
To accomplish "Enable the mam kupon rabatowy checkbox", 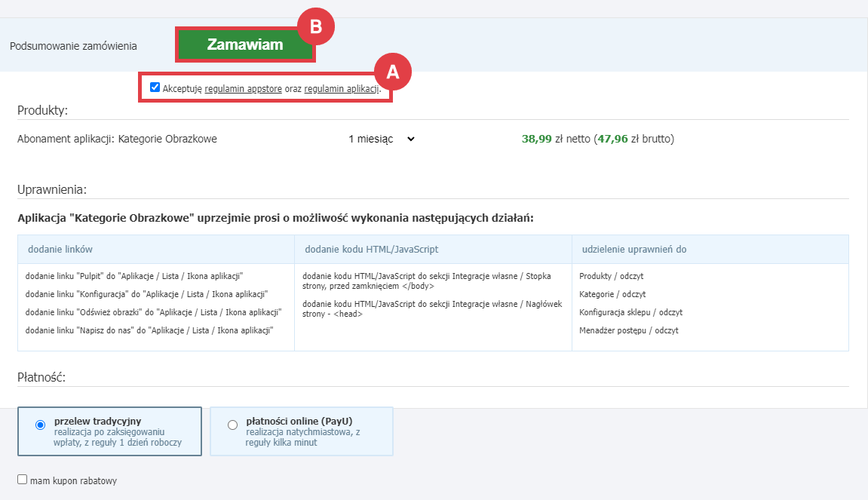I will 23,479.
